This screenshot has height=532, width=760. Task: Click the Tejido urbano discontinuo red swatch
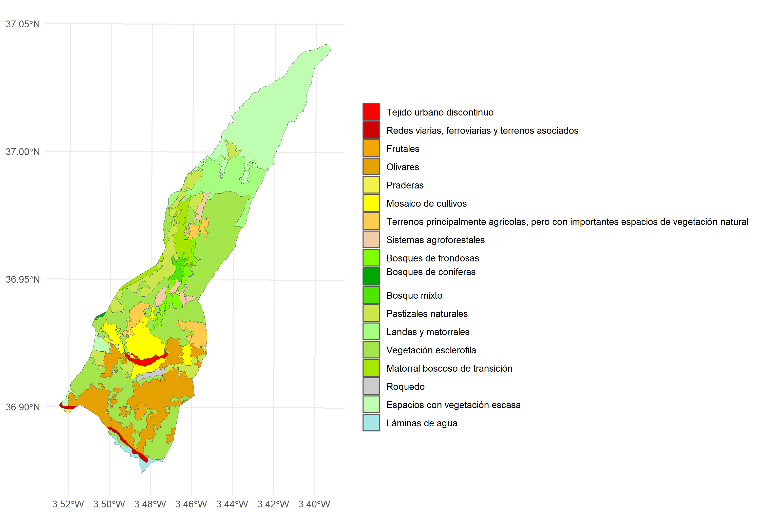point(371,112)
